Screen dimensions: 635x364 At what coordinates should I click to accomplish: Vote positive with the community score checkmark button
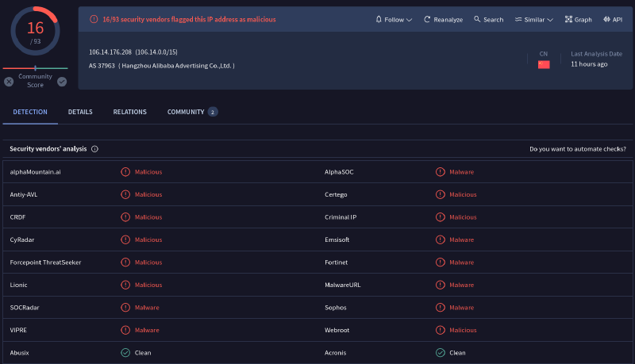point(62,82)
